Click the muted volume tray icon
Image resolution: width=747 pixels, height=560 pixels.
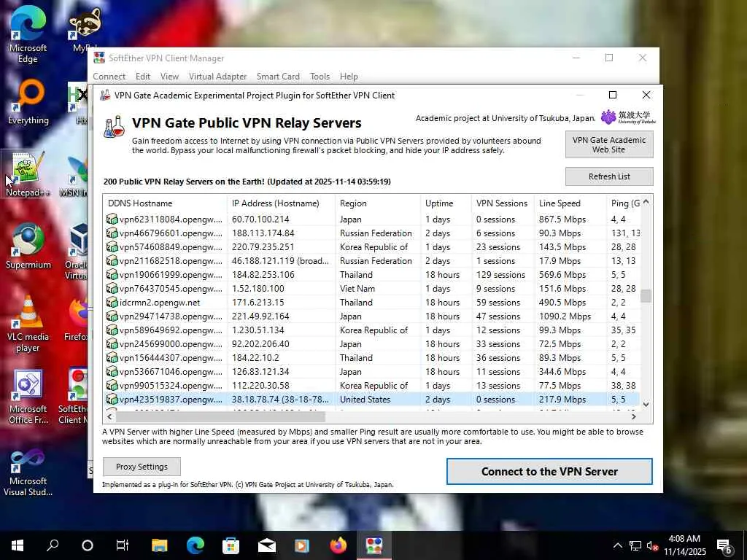point(652,546)
